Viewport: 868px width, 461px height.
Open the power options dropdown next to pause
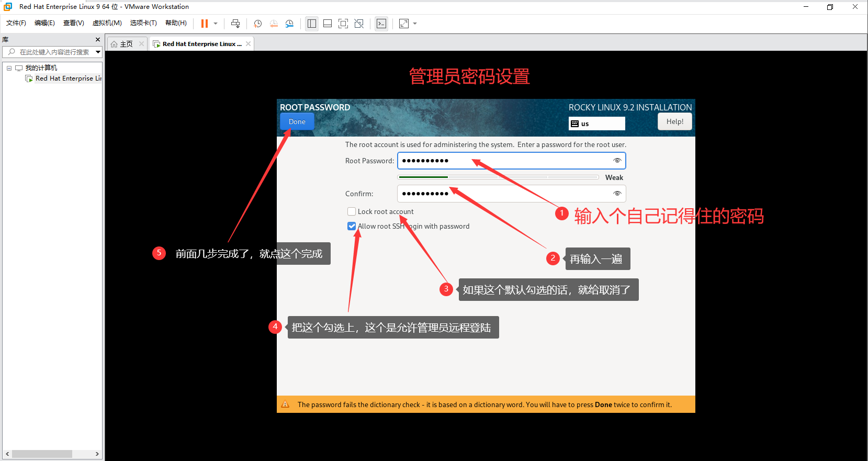pyautogui.click(x=216, y=24)
